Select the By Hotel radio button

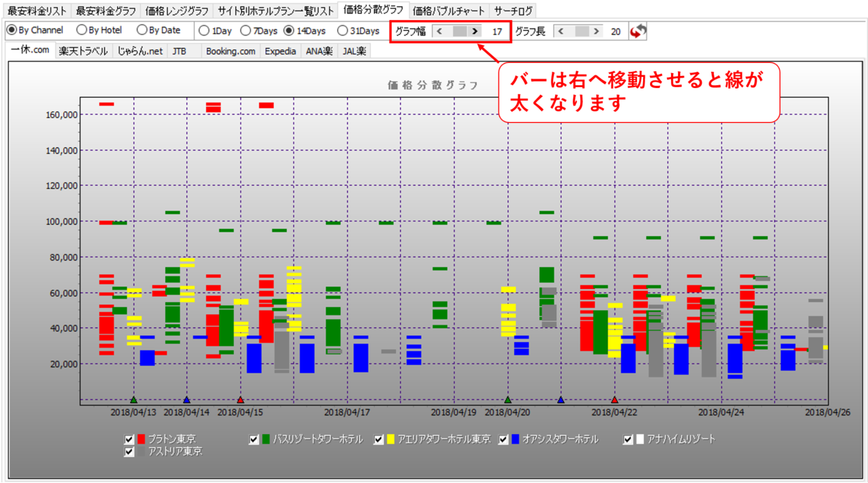pyautogui.click(x=82, y=31)
